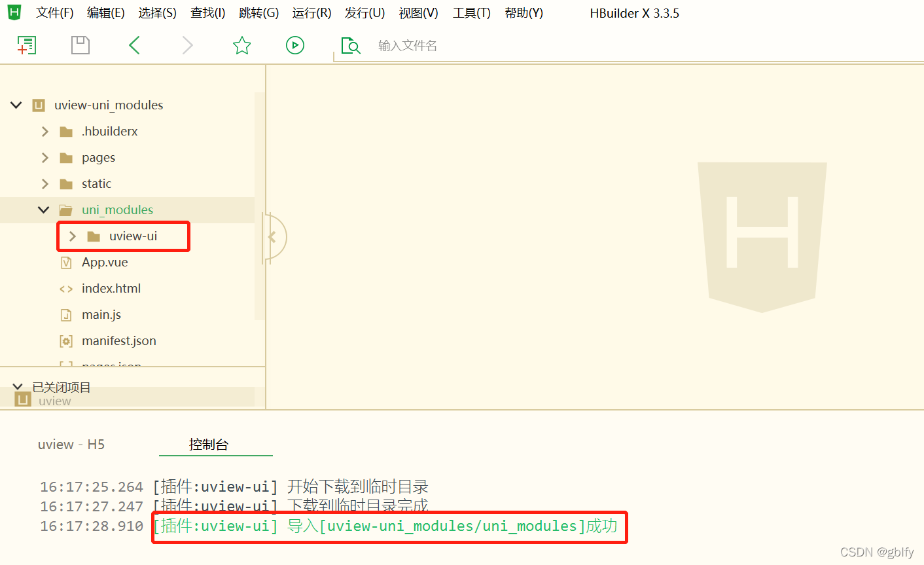Click the index.html file icon
Screen dimensions: 924x565
[66, 289]
